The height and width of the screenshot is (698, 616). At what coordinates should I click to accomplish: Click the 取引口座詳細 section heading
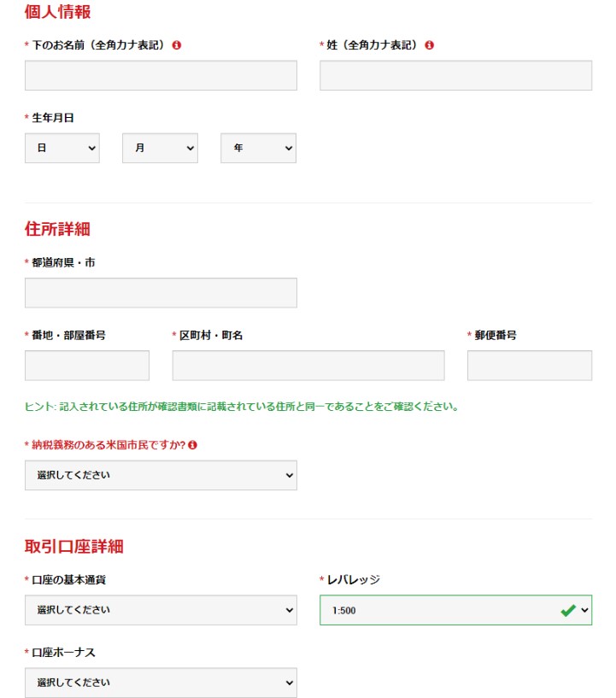[73, 546]
